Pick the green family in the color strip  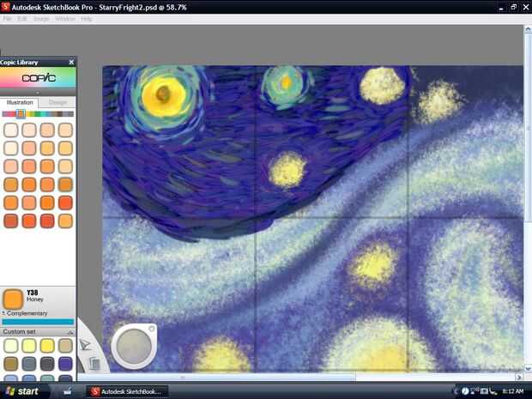click(x=38, y=114)
